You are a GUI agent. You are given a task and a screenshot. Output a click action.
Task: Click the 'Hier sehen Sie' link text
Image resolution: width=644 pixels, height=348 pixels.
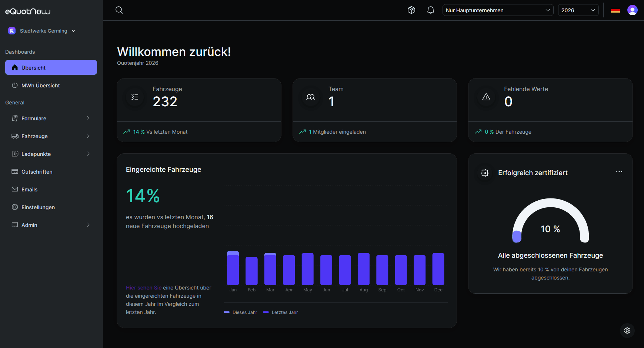(x=144, y=288)
